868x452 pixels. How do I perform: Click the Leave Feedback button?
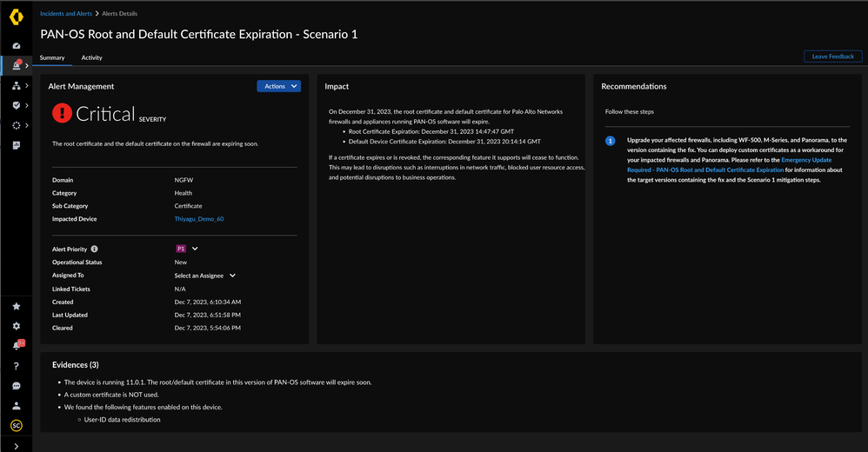click(x=832, y=56)
